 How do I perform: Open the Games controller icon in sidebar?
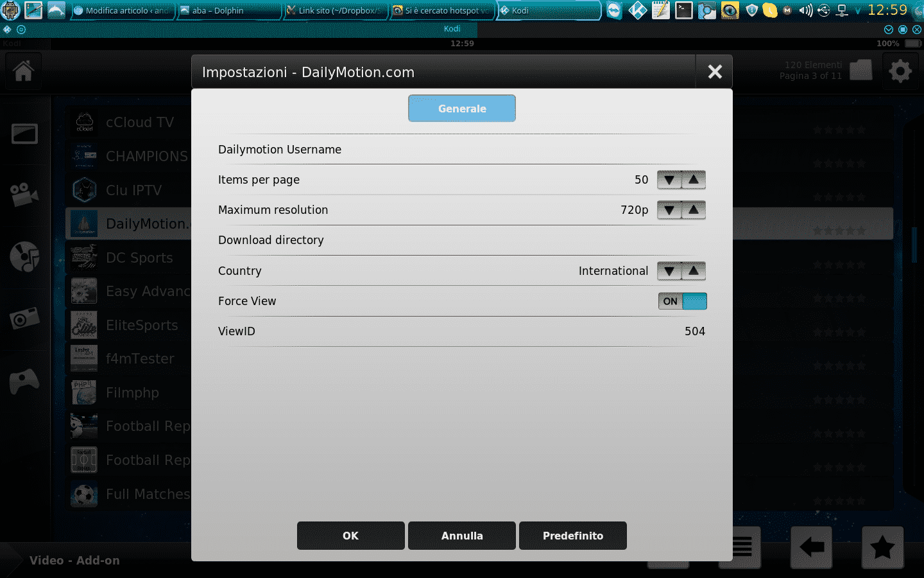[x=24, y=380]
